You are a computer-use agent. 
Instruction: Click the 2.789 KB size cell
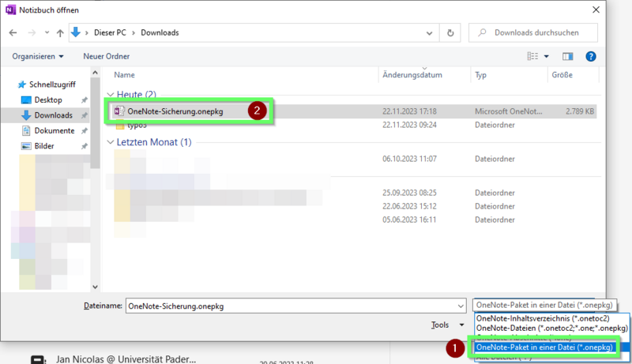pyautogui.click(x=580, y=111)
